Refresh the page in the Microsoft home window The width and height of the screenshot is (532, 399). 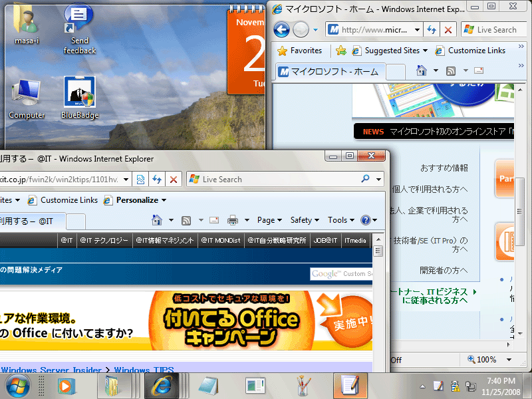click(x=432, y=30)
